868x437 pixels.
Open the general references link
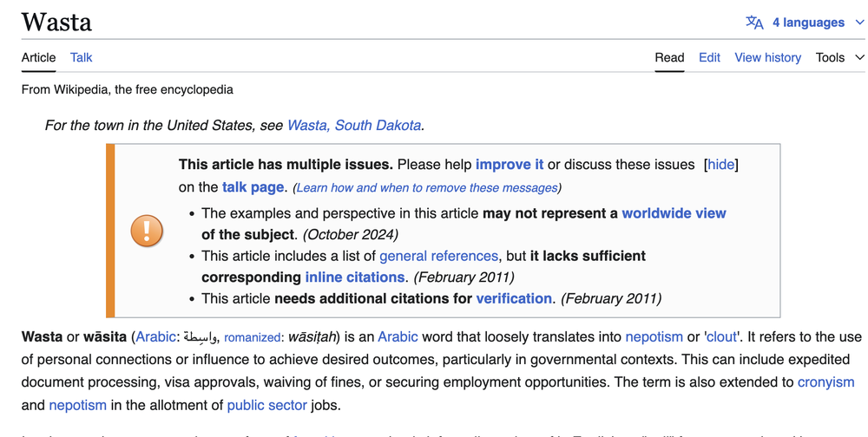pos(438,256)
